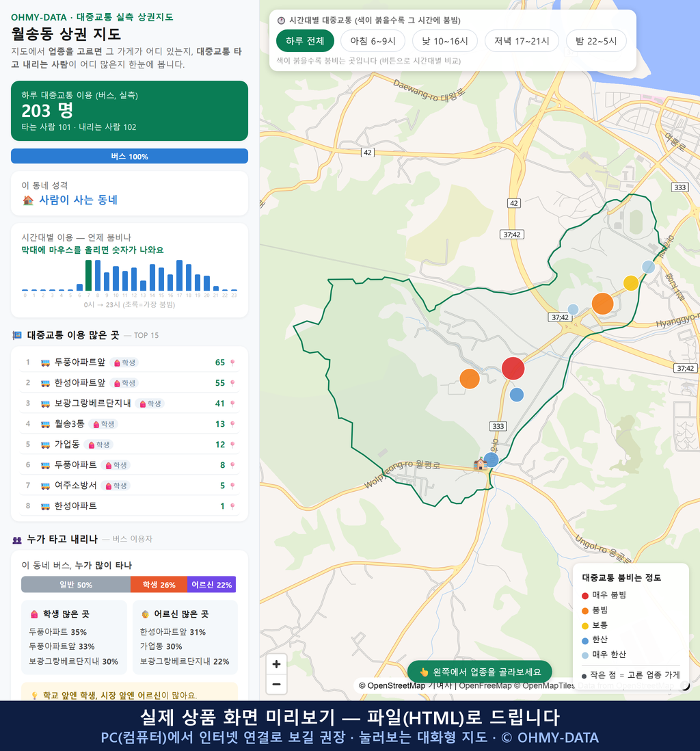The height and width of the screenshot is (751, 700).
Task: Click the bus icon beside 여주소방서
Action: tap(46, 486)
